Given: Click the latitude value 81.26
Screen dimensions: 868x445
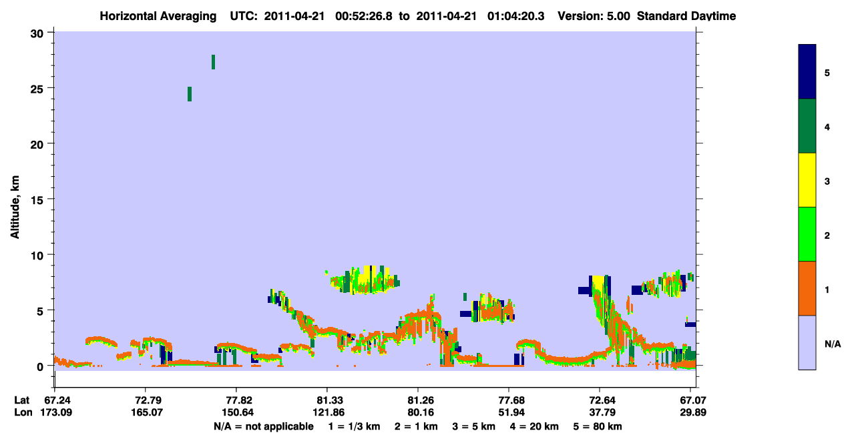Looking at the screenshot, I should [x=418, y=400].
